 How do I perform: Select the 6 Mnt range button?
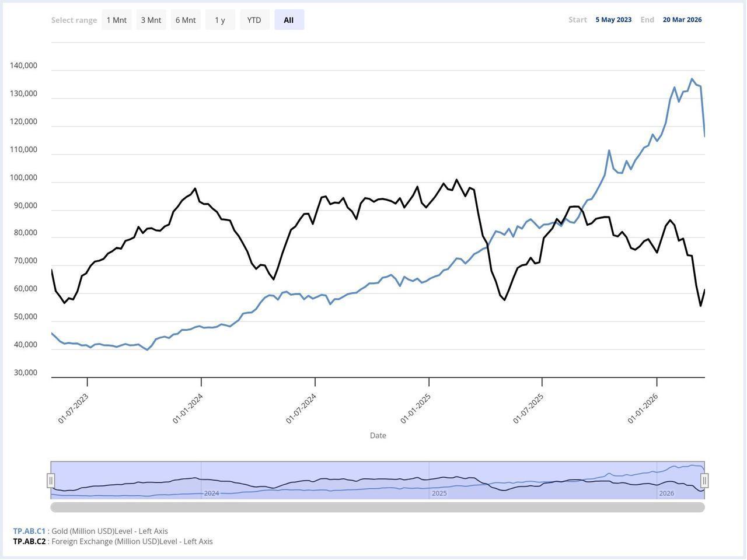click(x=185, y=19)
